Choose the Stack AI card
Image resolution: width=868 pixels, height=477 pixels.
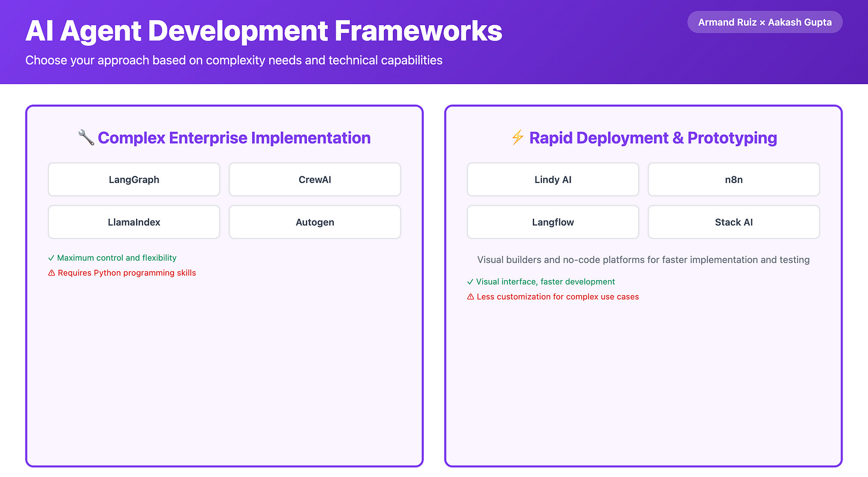734,222
